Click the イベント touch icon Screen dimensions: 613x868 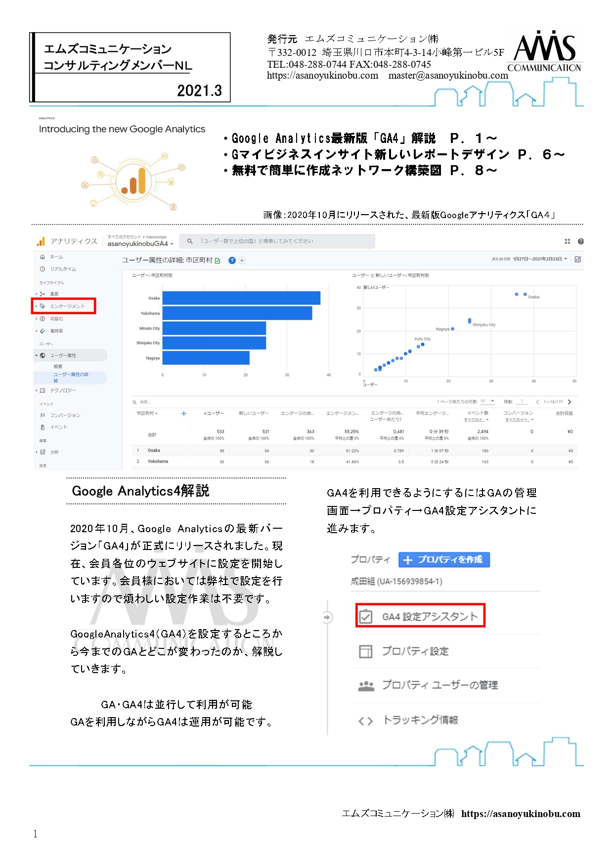tap(43, 427)
